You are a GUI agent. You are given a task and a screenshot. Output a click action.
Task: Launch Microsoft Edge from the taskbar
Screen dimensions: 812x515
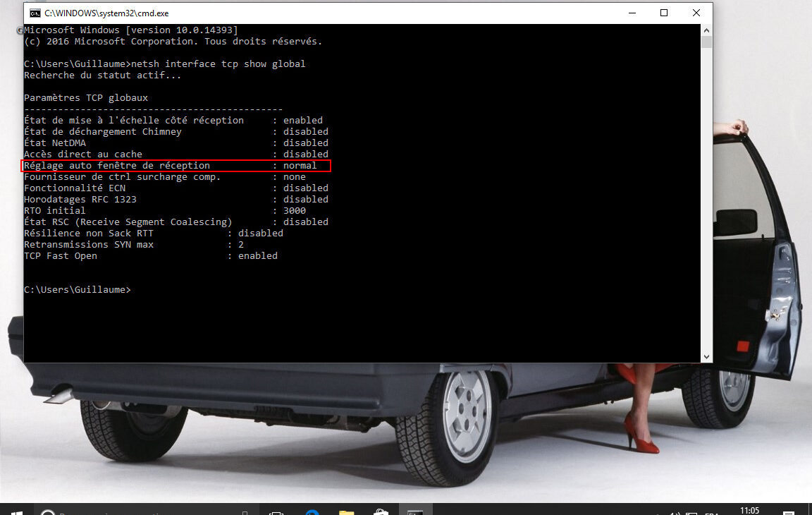pyautogui.click(x=312, y=511)
